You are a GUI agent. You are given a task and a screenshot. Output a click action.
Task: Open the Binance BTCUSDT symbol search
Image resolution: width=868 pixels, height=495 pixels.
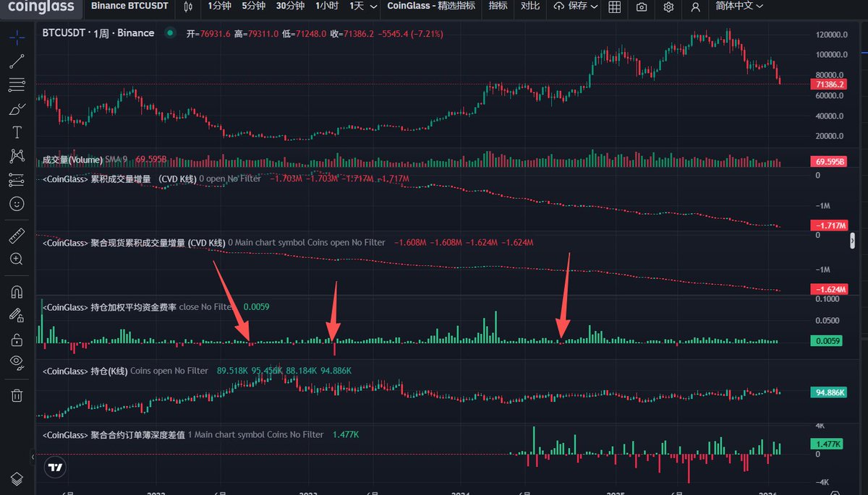(x=129, y=7)
